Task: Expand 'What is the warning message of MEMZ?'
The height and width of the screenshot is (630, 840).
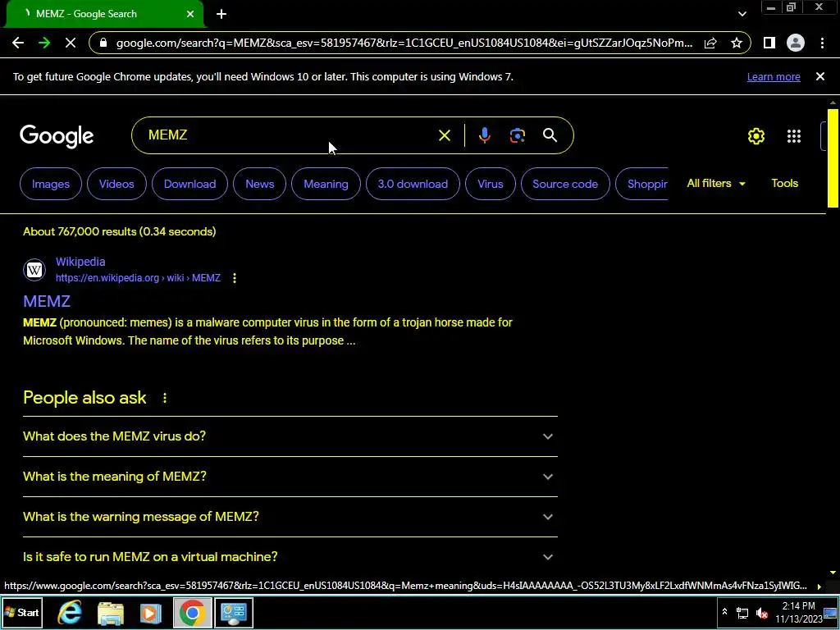Action: (290, 517)
